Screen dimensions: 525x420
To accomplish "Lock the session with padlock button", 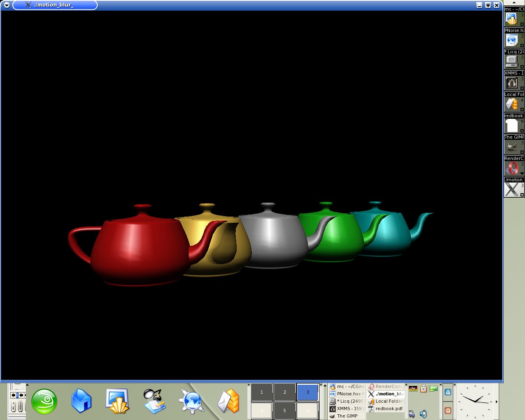I will [x=448, y=392].
